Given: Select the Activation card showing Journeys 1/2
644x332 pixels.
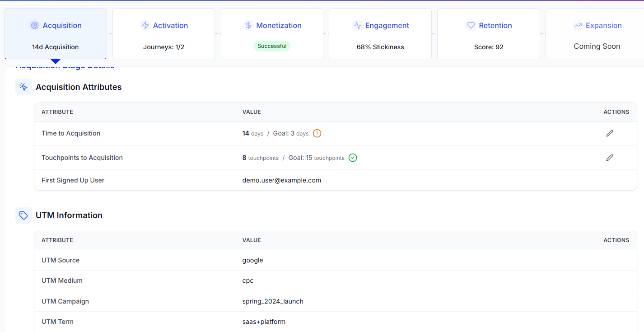Looking at the screenshot, I should click(163, 34).
